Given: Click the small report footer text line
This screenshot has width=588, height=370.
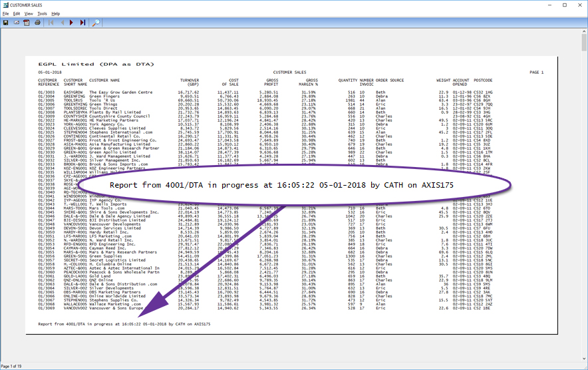Looking at the screenshot, I should [x=124, y=324].
